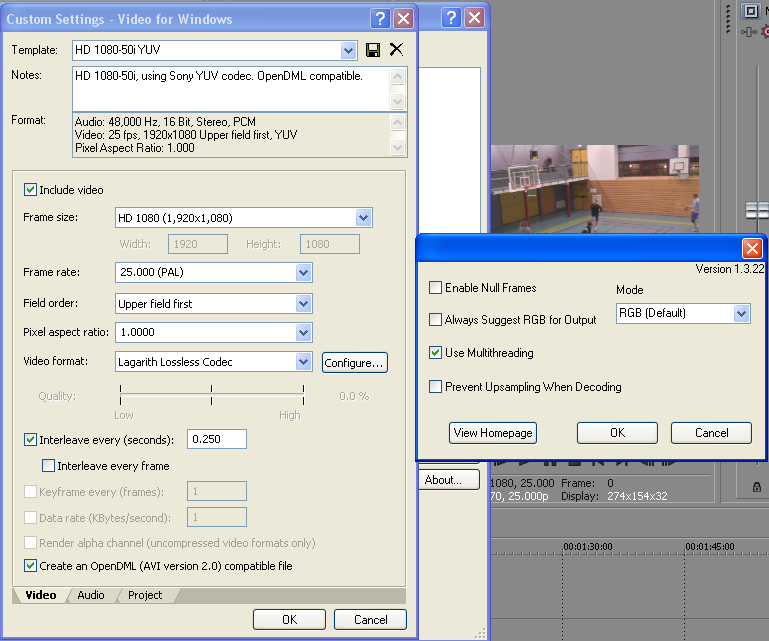Switch to the Audio tab
This screenshot has height=641, width=769.
click(90, 595)
